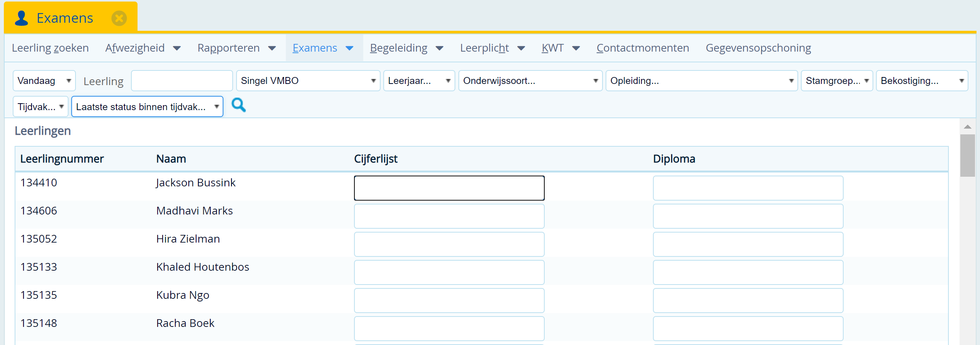The width and height of the screenshot is (980, 345).
Task: Open Laatste status binnen tijdvak dropdown
Action: 147,107
